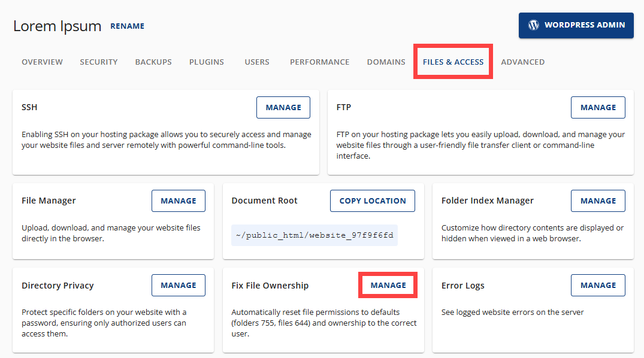Switch to the Security tab
Image resolution: width=644 pixels, height=358 pixels.
pyautogui.click(x=98, y=62)
